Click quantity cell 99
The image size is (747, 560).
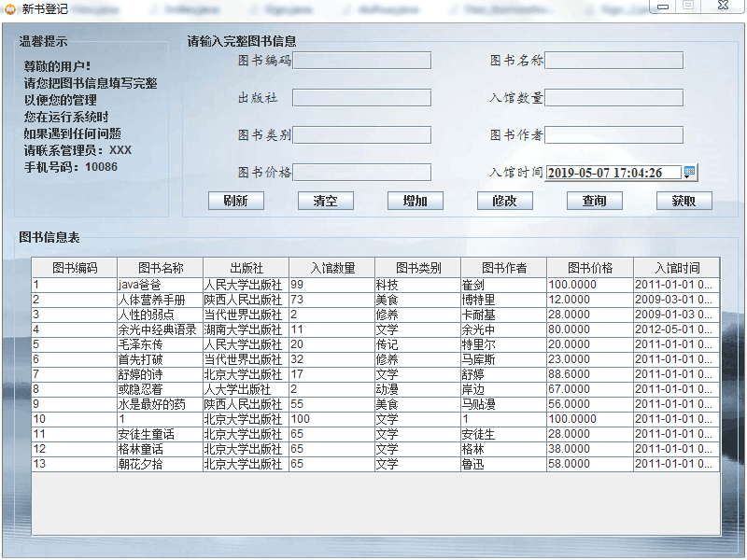(332, 285)
